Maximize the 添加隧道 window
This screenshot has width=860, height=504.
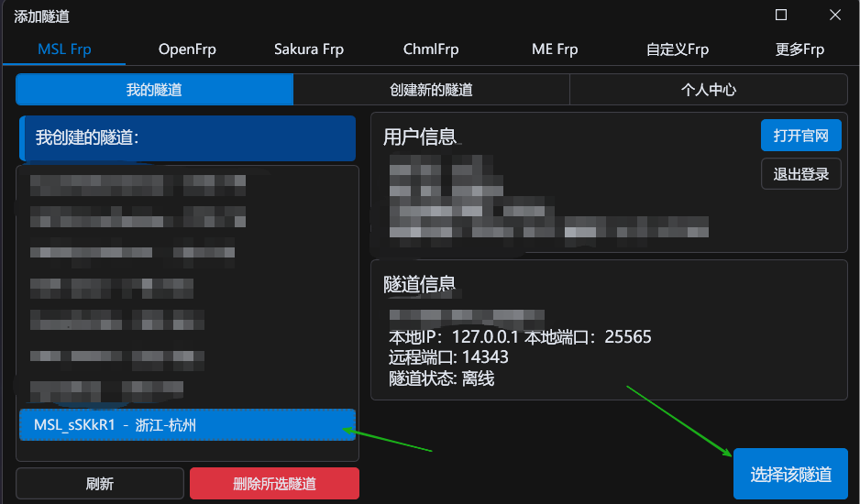tap(781, 16)
